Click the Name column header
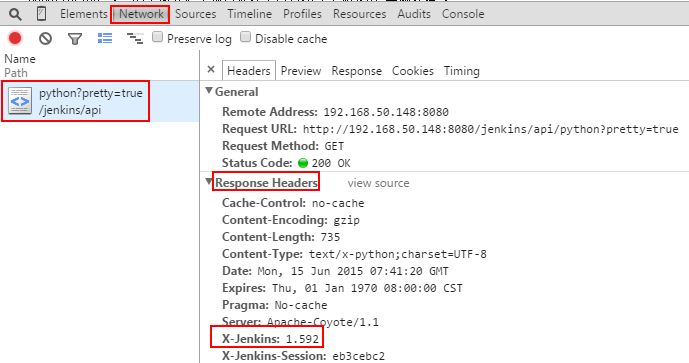689x363 pixels. click(x=20, y=59)
